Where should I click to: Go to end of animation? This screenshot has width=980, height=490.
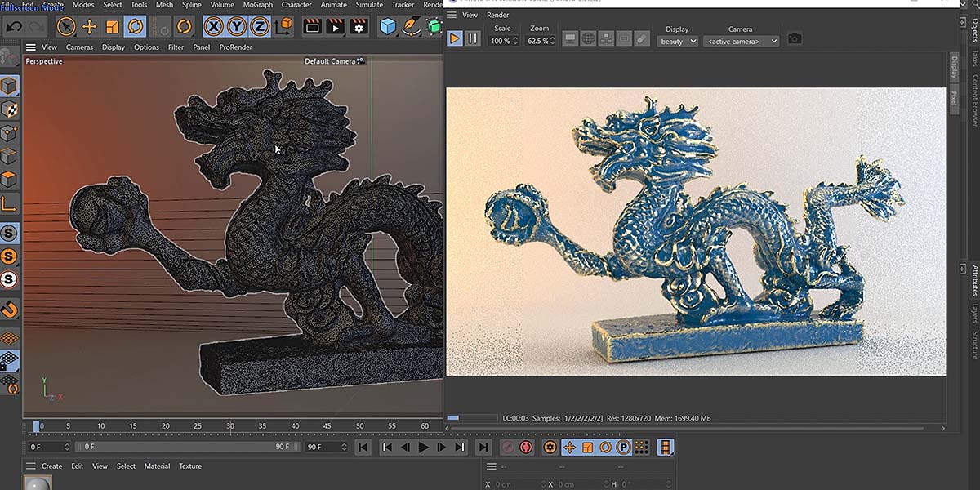click(x=483, y=448)
